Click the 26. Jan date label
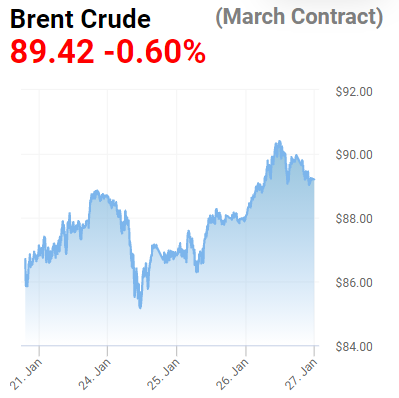Viewport: 399px width, 398px height. [x=232, y=374]
